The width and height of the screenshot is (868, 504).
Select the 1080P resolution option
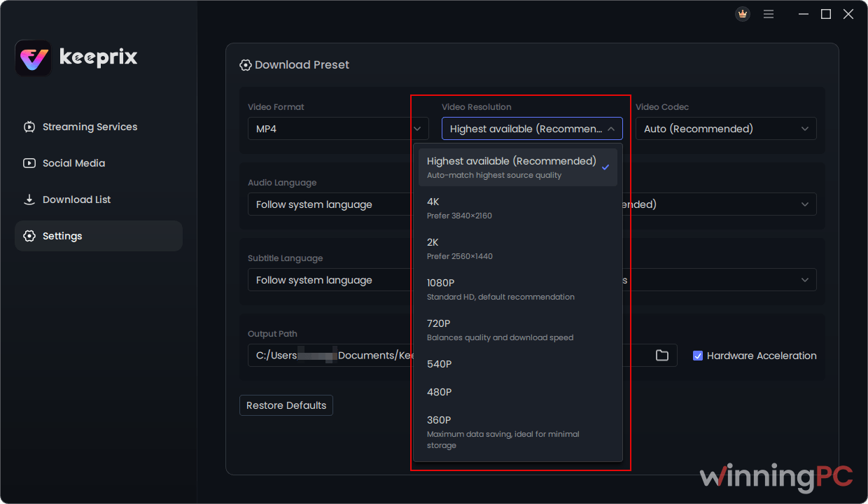(x=518, y=289)
